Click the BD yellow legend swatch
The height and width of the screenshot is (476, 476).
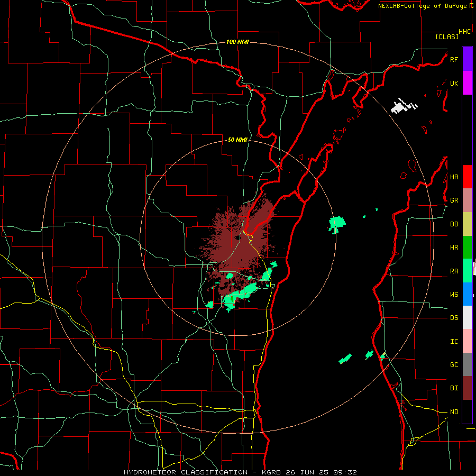click(x=467, y=224)
